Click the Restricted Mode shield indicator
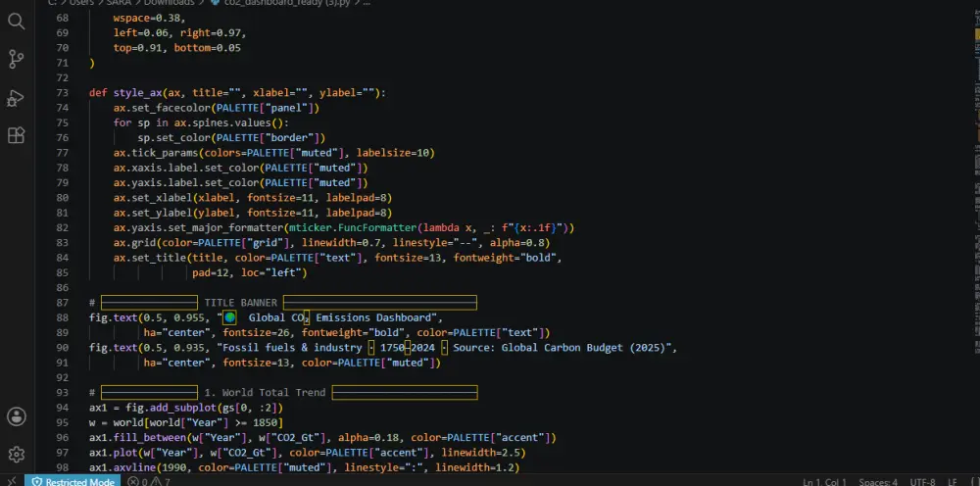980x486 pixels. coord(73,482)
